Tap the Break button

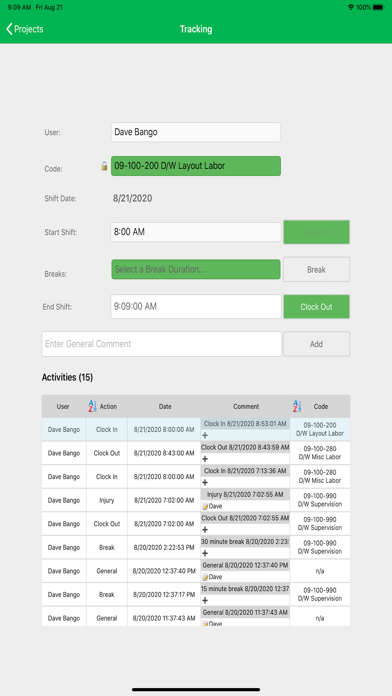coord(317,269)
